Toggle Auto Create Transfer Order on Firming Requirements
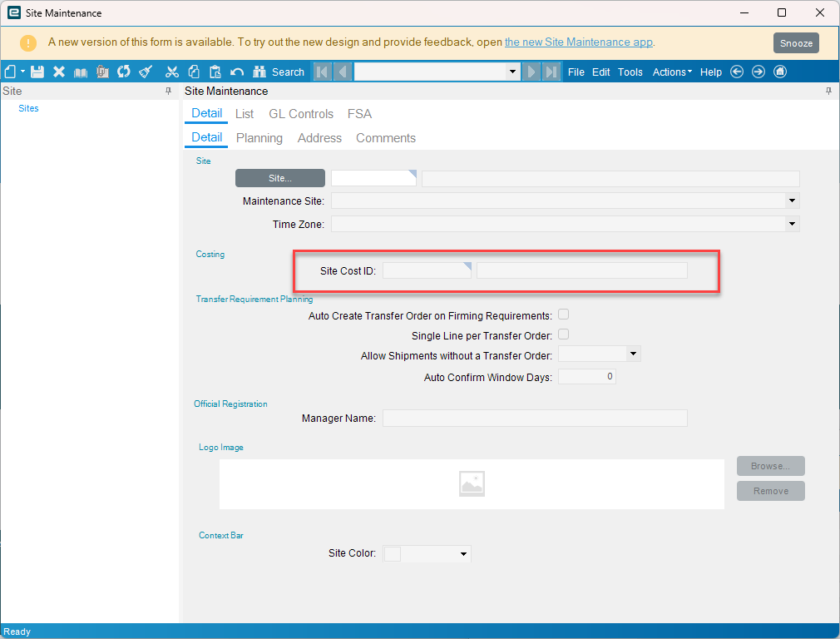The height and width of the screenshot is (639, 840). click(564, 315)
